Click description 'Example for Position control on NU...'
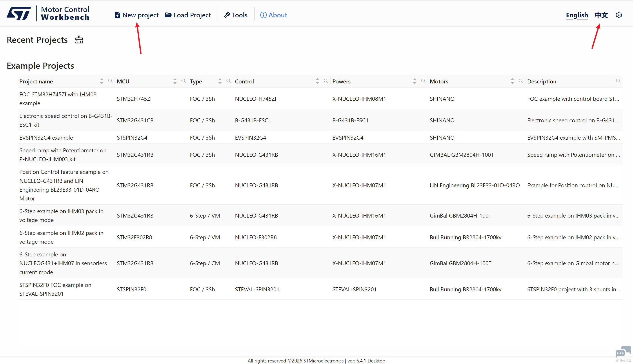Screen dimensions: 633x364 click(573, 185)
